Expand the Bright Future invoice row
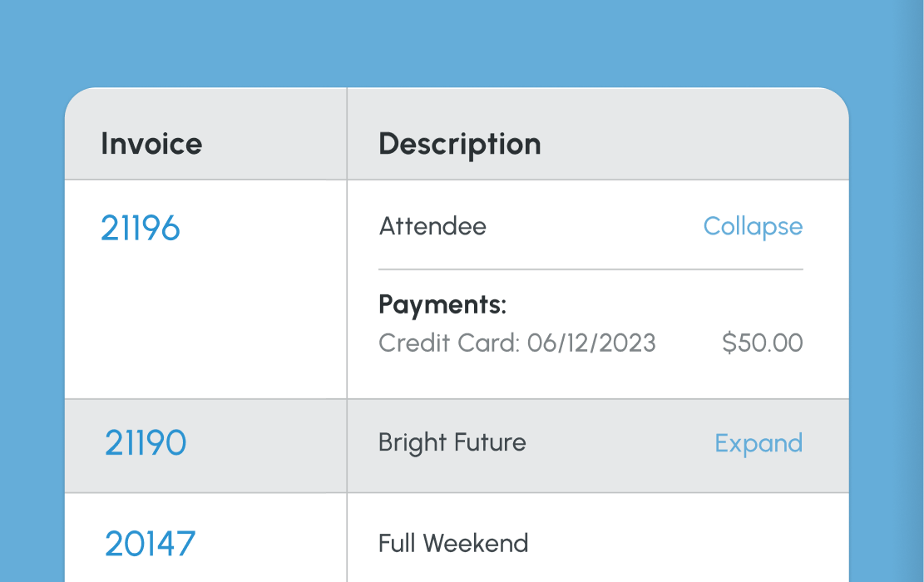This screenshot has height=582, width=924. click(758, 443)
